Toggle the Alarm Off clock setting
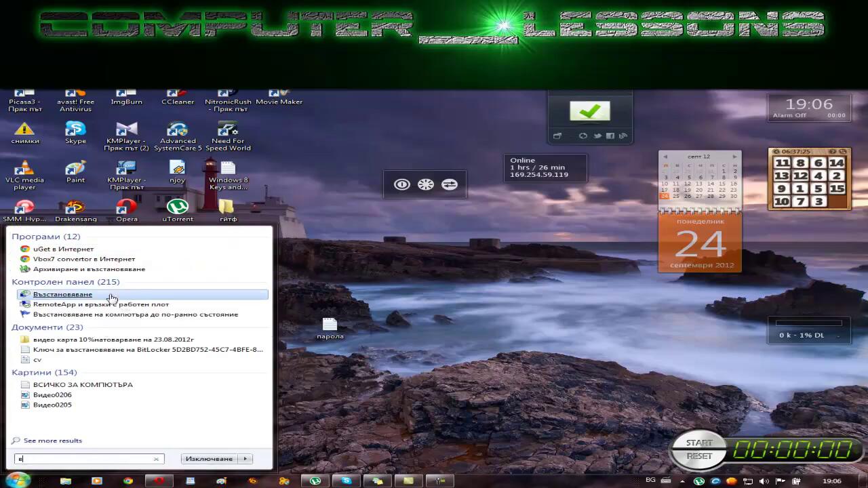The height and width of the screenshot is (488, 868). [x=789, y=116]
